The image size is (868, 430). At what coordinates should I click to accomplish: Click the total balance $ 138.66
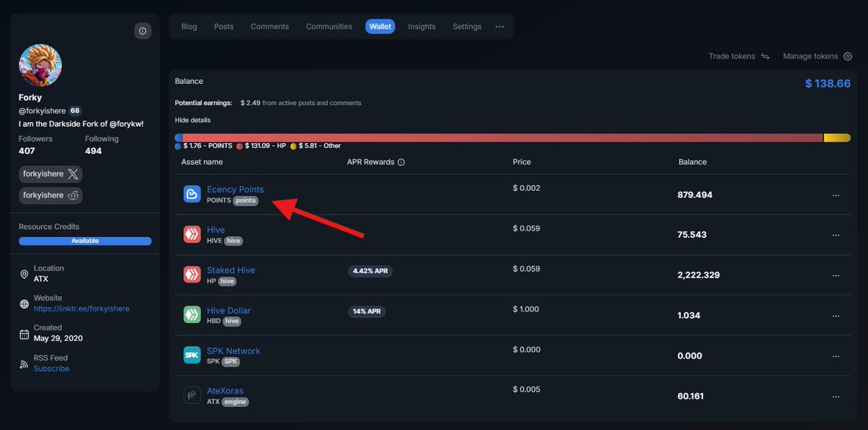tap(828, 84)
